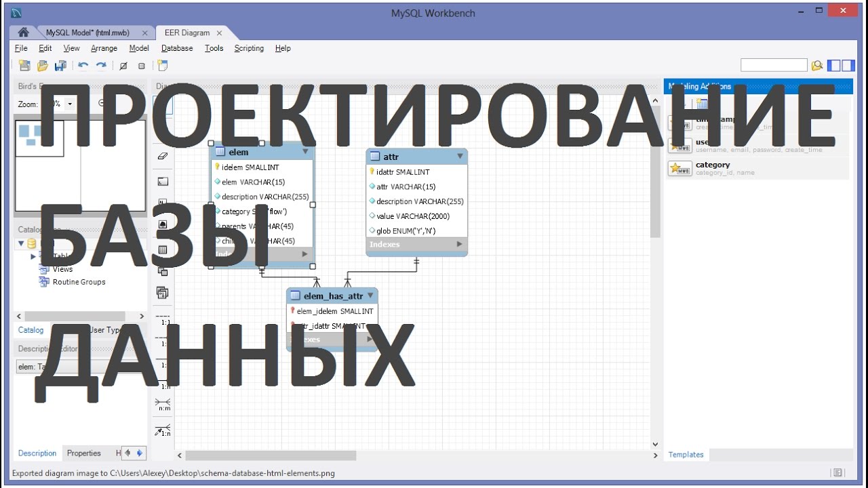
Task: Undo the last action
Action: tap(83, 66)
